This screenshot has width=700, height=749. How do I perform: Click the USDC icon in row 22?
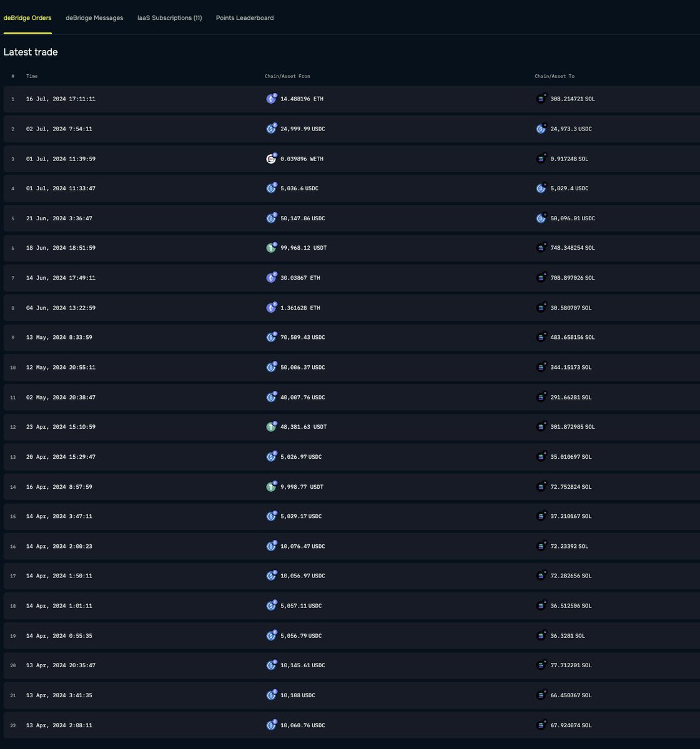tap(270, 725)
